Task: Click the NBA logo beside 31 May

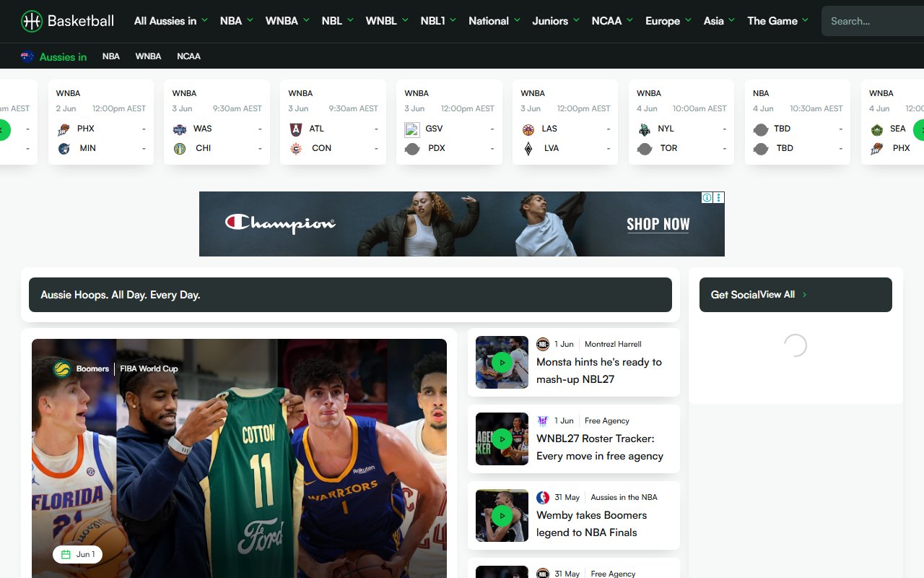Action: point(543,498)
